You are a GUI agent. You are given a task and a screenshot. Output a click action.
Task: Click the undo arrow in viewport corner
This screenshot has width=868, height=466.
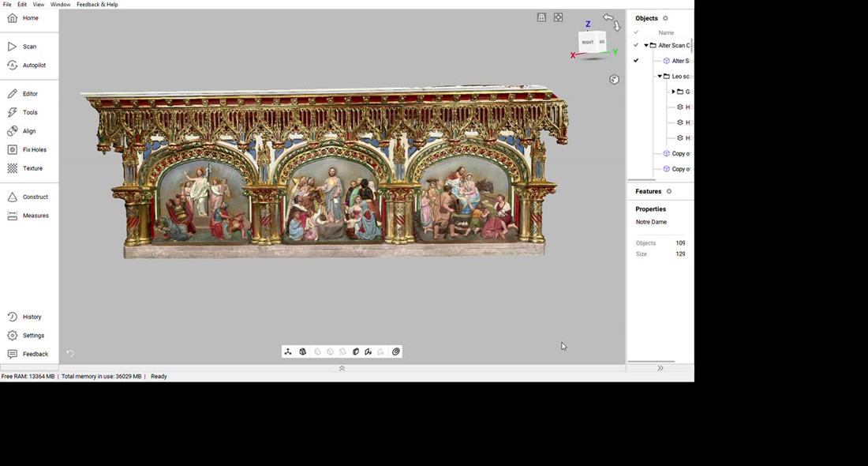[x=69, y=354]
